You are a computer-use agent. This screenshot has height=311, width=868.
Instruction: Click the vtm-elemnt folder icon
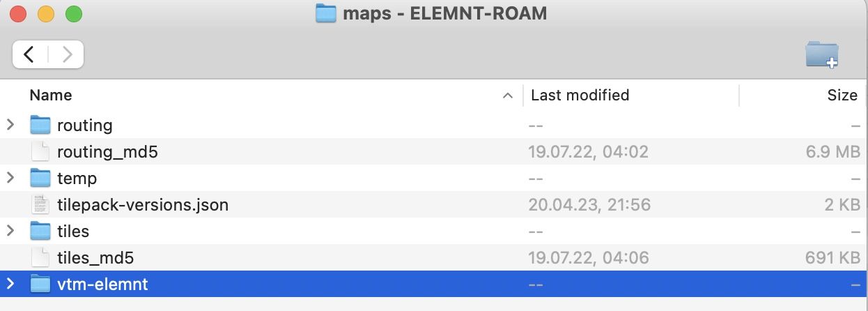[x=41, y=285]
